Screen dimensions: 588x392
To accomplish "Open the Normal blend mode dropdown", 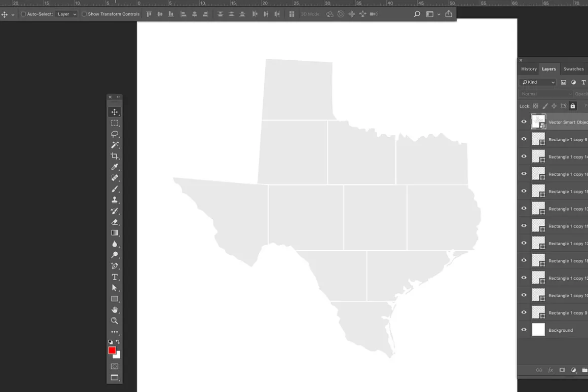I will pos(545,94).
